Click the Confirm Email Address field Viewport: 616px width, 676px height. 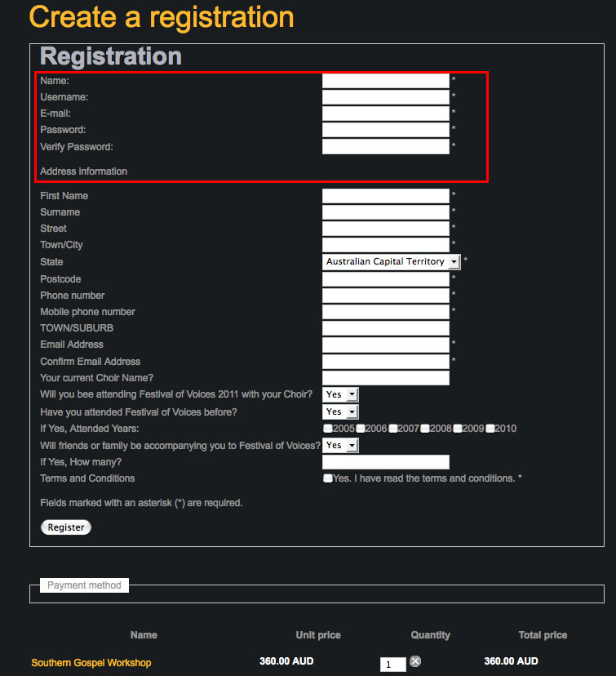pos(385,362)
